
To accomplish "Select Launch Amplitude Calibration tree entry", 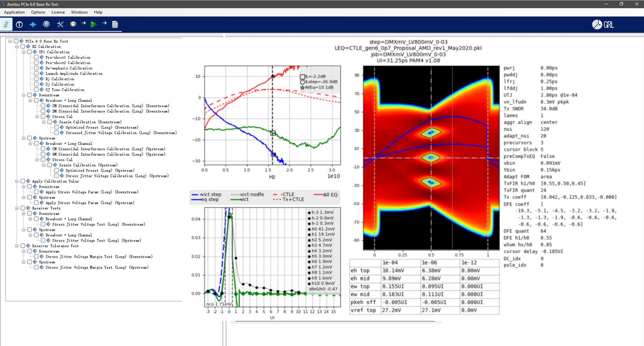I will coord(74,74).
